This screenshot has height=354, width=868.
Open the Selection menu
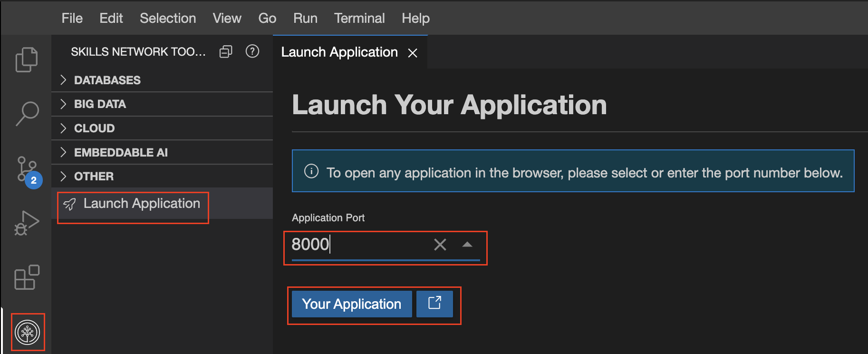[168, 18]
